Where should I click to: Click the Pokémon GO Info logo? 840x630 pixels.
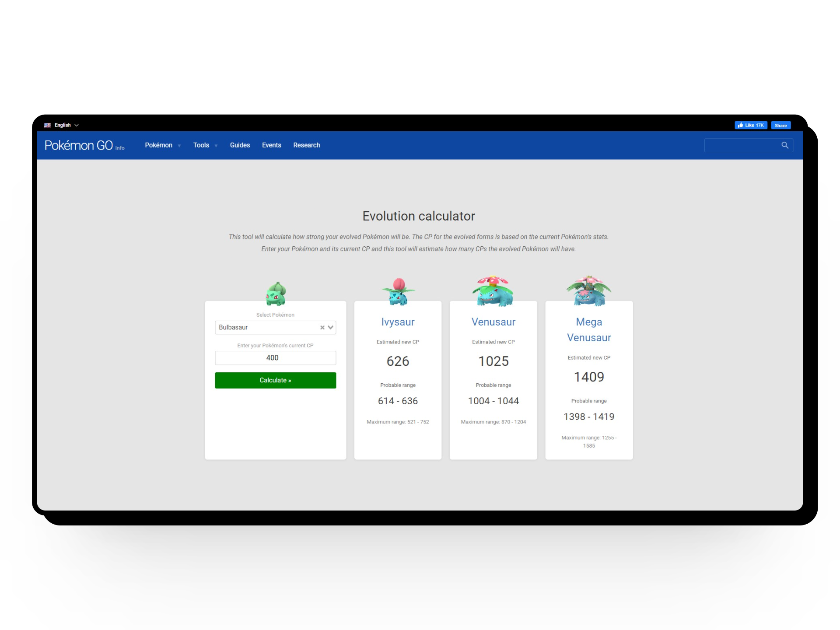pos(84,146)
